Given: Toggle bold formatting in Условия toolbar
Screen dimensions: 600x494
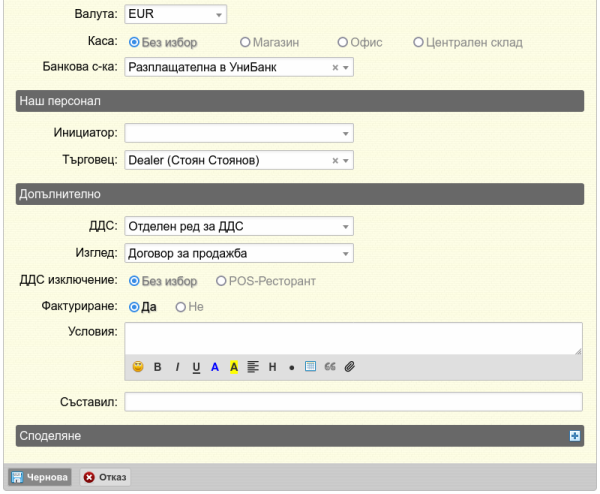Looking at the screenshot, I should (157, 367).
